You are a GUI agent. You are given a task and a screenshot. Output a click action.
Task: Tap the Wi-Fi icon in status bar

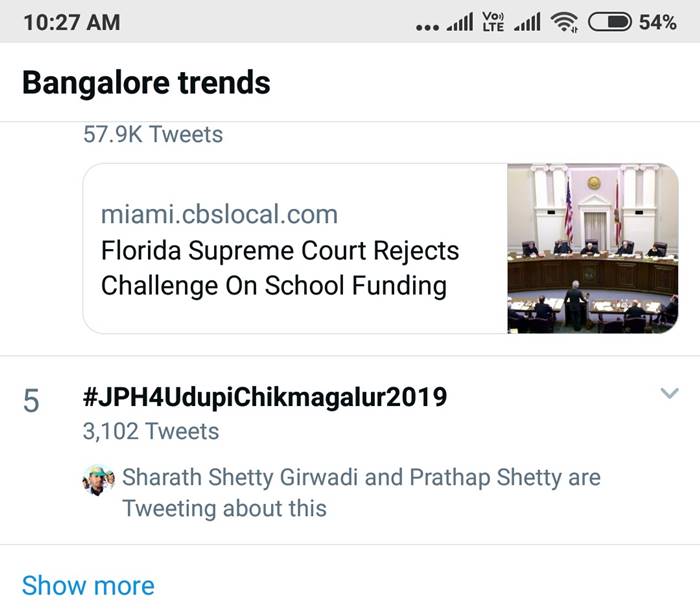click(x=566, y=22)
